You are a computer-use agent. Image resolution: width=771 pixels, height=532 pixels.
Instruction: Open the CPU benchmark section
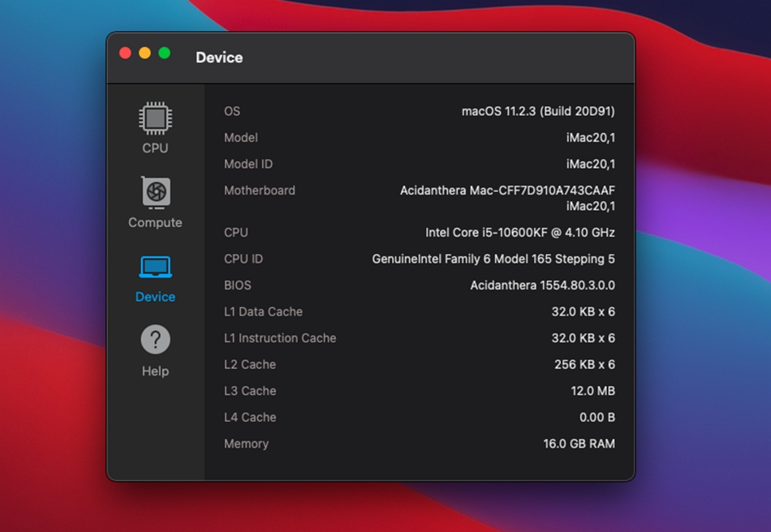(155, 127)
